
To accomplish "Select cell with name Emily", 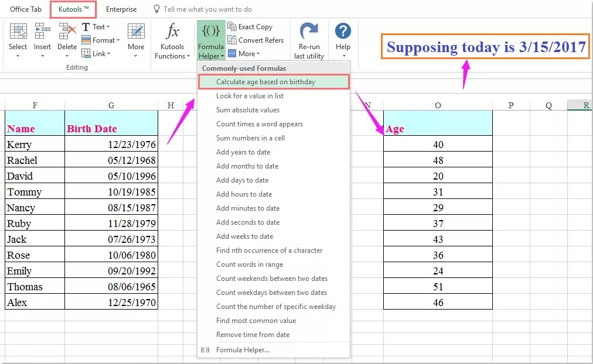I will (x=35, y=271).
